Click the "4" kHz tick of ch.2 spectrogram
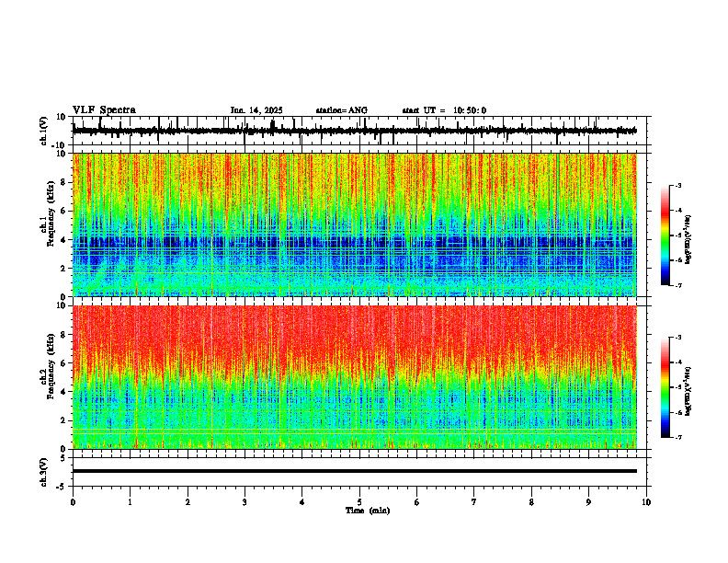This screenshot has width=728, height=563. (x=64, y=392)
